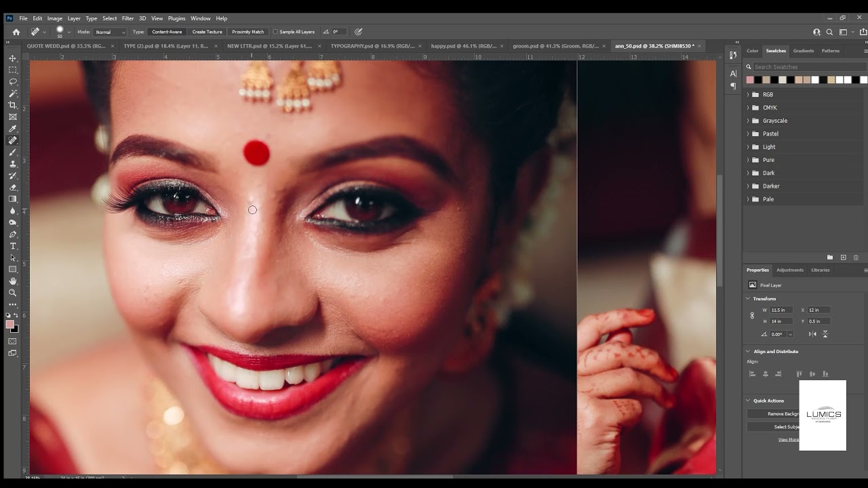Select the Hand tool

tap(12, 281)
